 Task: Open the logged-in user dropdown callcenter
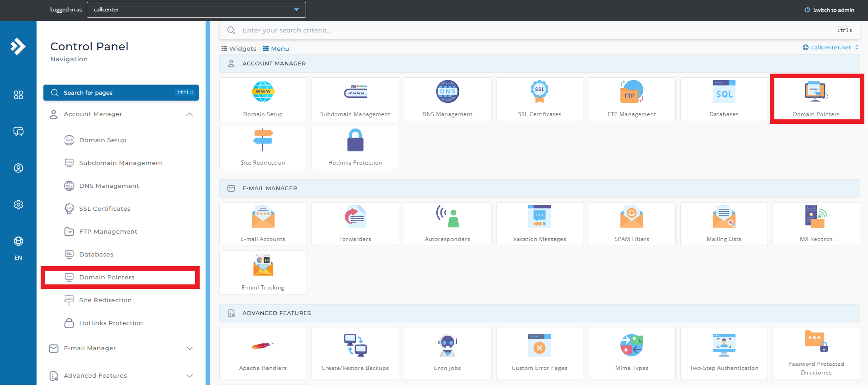(196, 10)
